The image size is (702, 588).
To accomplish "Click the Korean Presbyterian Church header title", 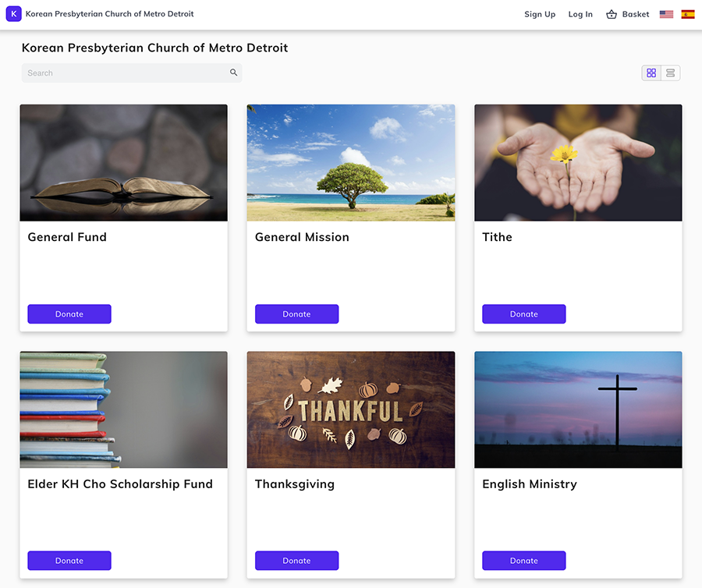I will [x=154, y=48].
